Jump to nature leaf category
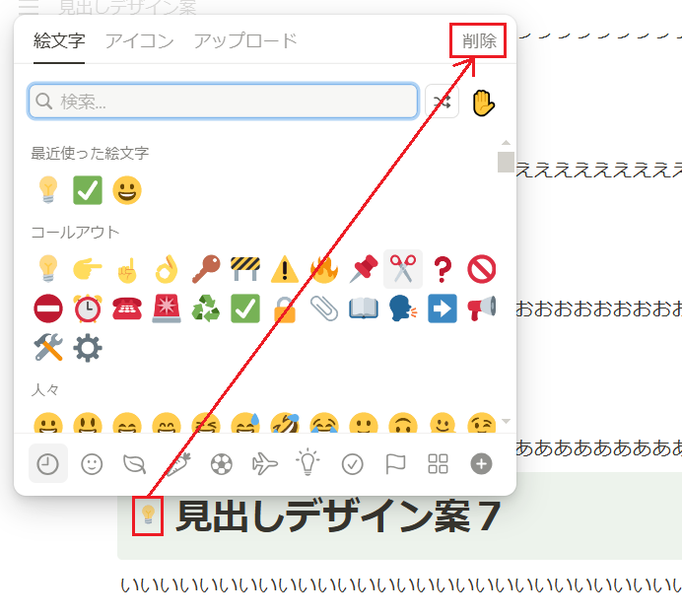Viewport: 682px width, 616px height. tap(135, 464)
